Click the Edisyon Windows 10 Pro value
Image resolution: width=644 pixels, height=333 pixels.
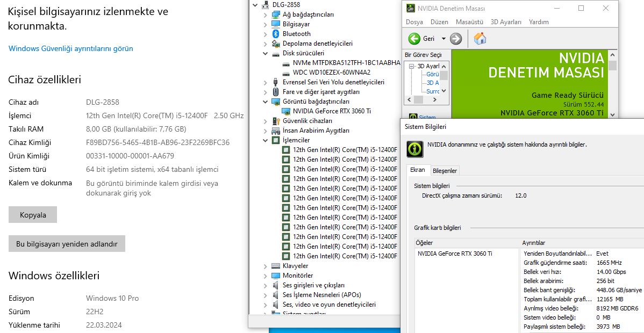112,298
